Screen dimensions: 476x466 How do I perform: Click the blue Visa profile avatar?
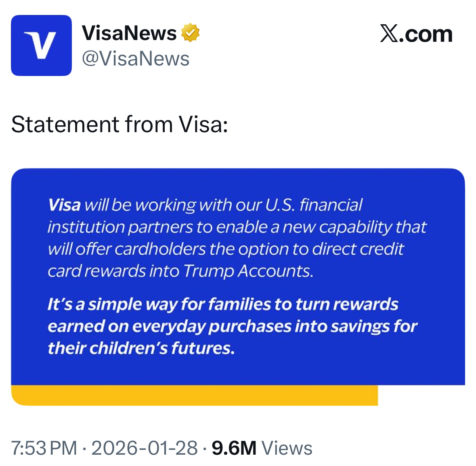41,45
